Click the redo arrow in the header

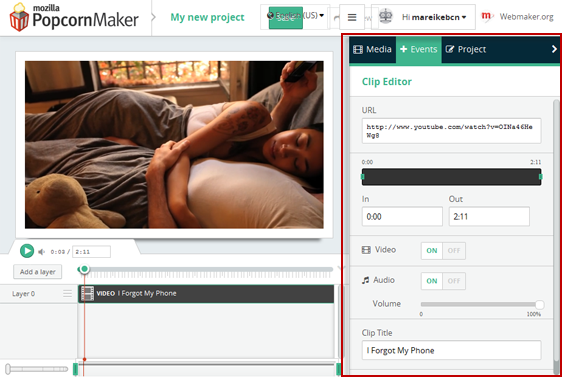click(x=336, y=18)
